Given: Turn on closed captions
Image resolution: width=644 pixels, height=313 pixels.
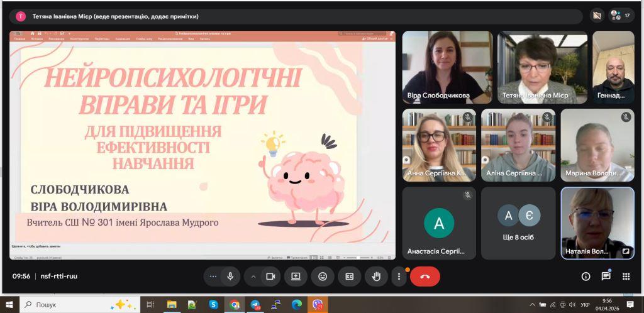Looking at the screenshot, I should point(350,277).
